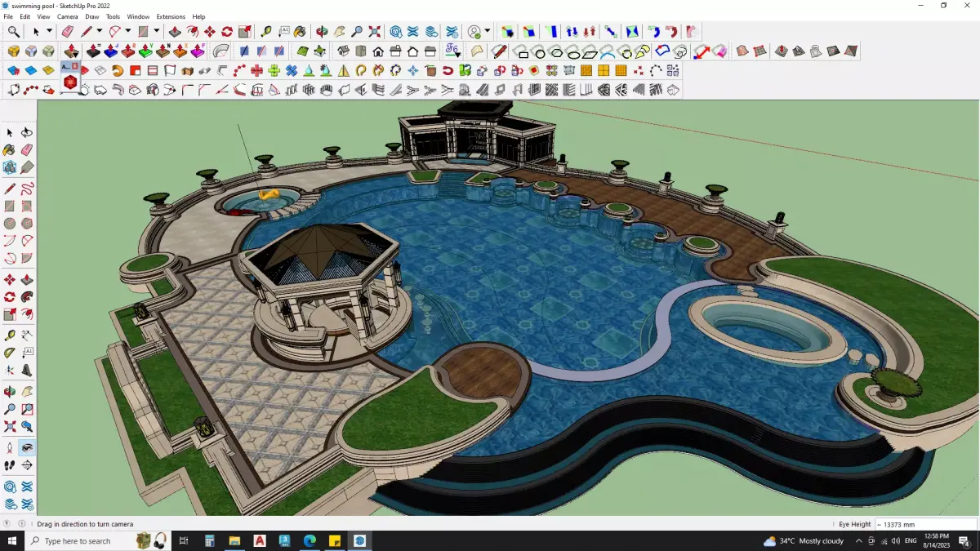Expand the Line tool dropdown arrow
This screenshot has height=551, width=980.
coord(99,32)
